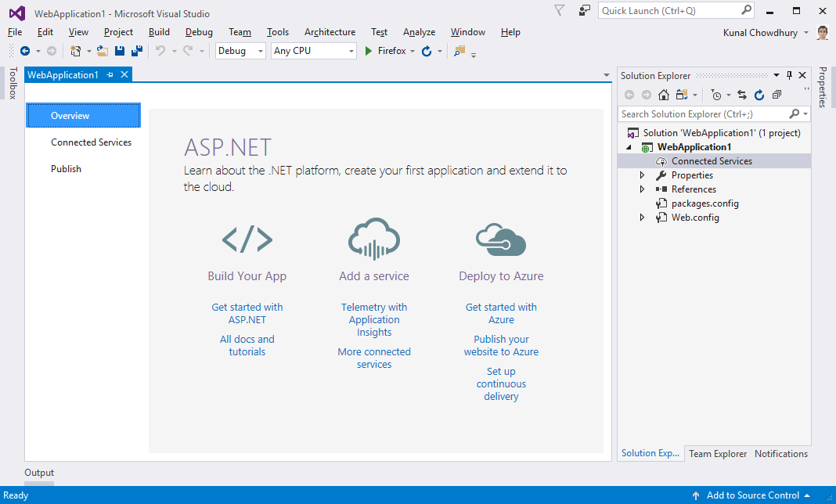Refresh the Solution Explorer tree
The width and height of the screenshot is (836, 504).
click(x=759, y=95)
